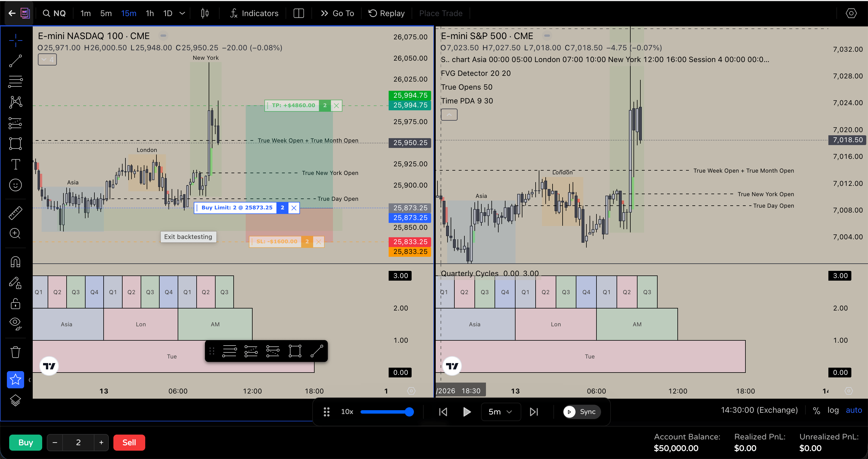Select the text annotation tool
This screenshot has height=459, width=868.
15,164
